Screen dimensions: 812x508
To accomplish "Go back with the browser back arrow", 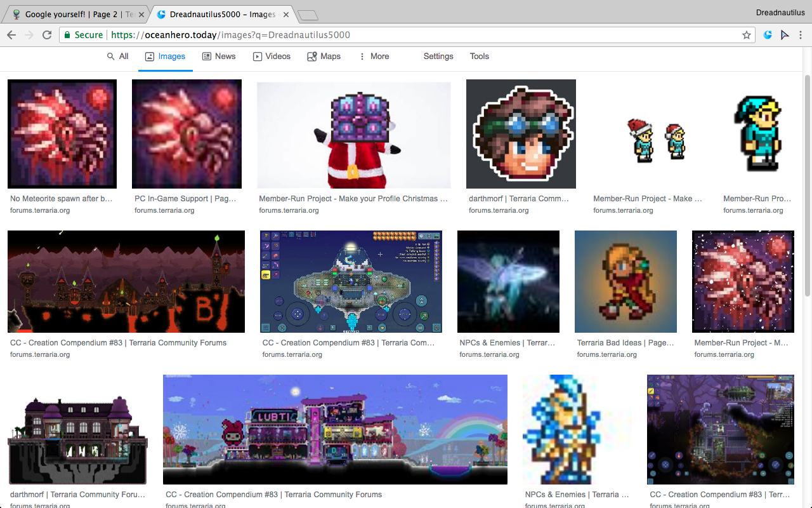I will 11,35.
